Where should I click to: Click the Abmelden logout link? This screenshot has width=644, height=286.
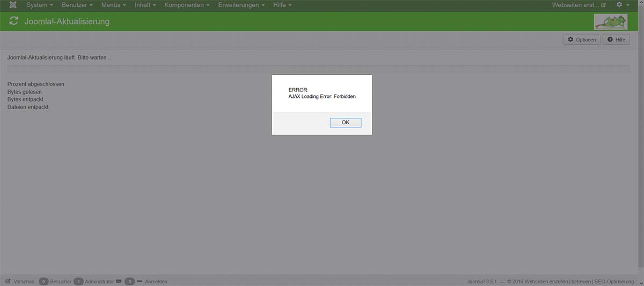point(156,281)
